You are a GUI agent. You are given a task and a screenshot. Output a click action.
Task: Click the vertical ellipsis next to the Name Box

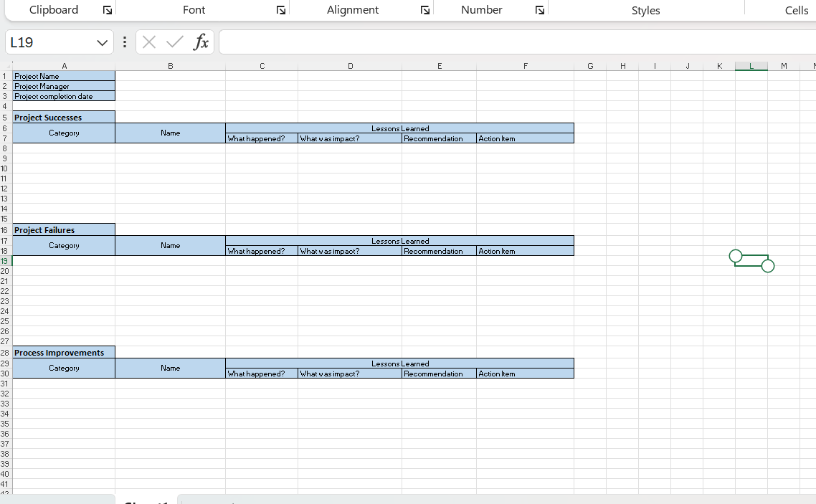[x=125, y=42]
